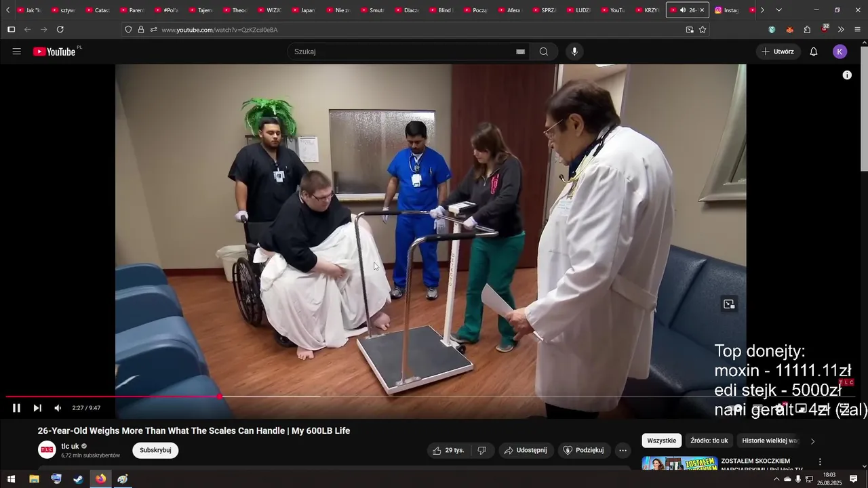Start voice search with the microphone
868x488 pixels.
pyautogui.click(x=574, y=52)
